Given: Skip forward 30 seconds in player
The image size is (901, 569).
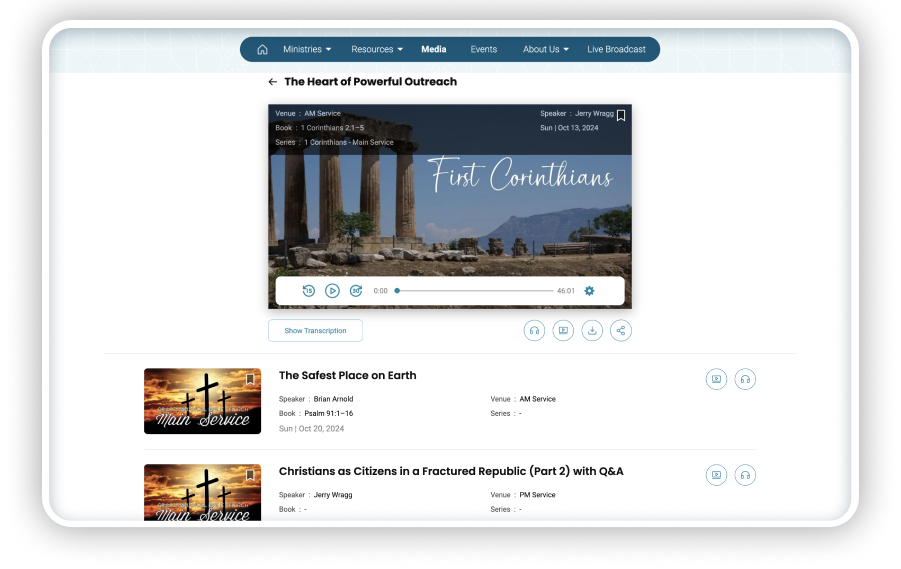Looking at the screenshot, I should tap(356, 291).
